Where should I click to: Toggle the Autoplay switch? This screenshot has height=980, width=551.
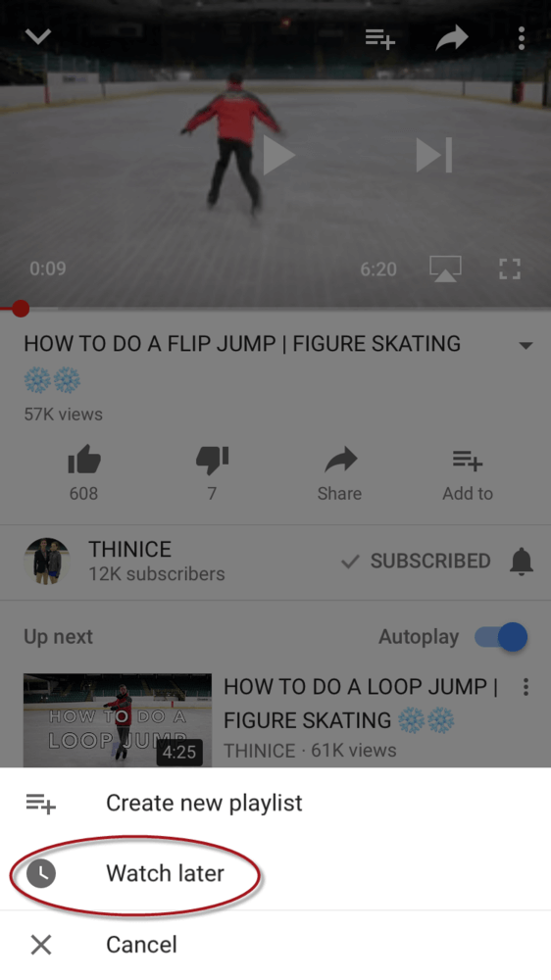(x=500, y=638)
